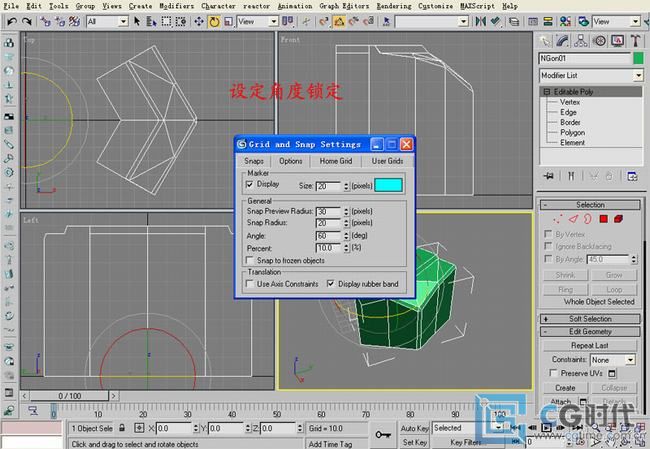Open the Motion command panel tab
Viewport: 650px width, 449px height.
tap(599, 41)
